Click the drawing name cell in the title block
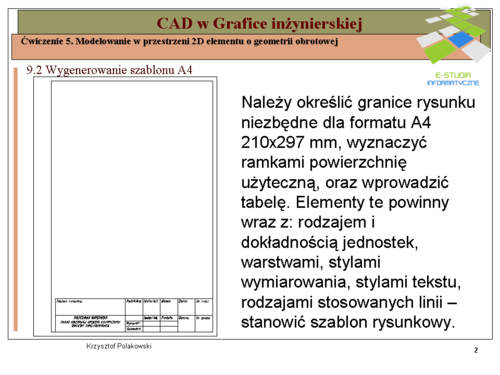This screenshot has width=500, height=375. coord(90,307)
